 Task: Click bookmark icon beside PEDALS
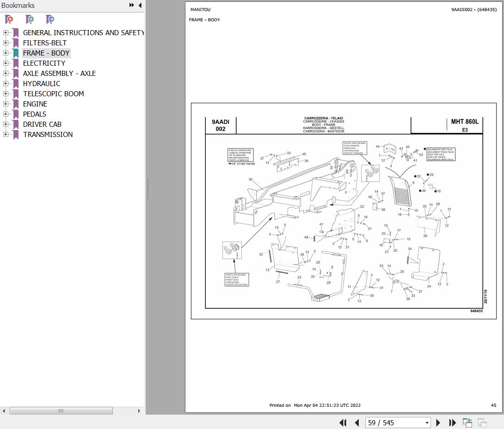16,114
